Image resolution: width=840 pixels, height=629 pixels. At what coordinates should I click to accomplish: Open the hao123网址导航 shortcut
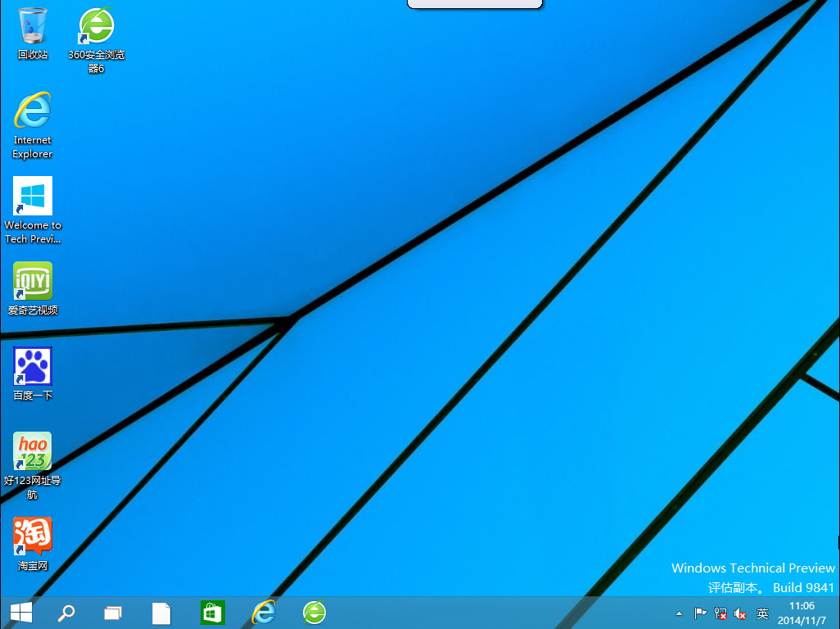click(x=33, y=450)
